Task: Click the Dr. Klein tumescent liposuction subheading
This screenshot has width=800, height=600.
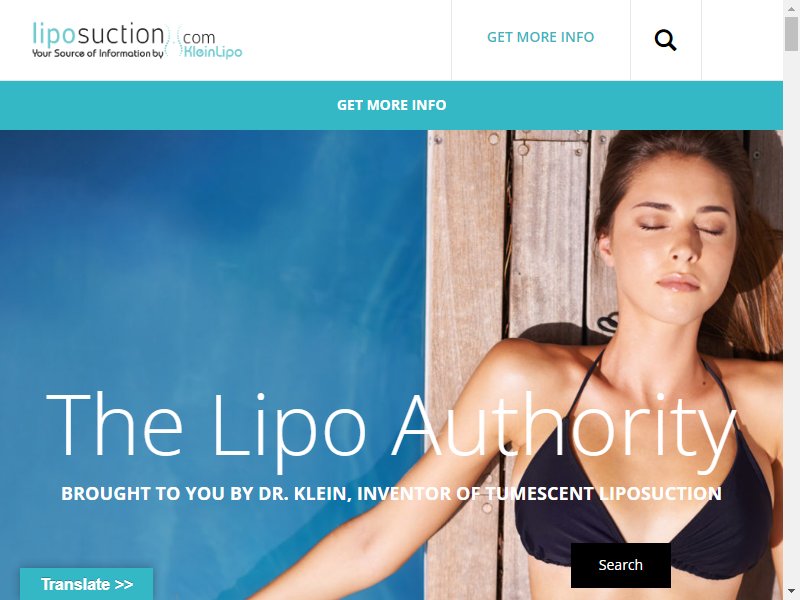Action: [391, 493]
